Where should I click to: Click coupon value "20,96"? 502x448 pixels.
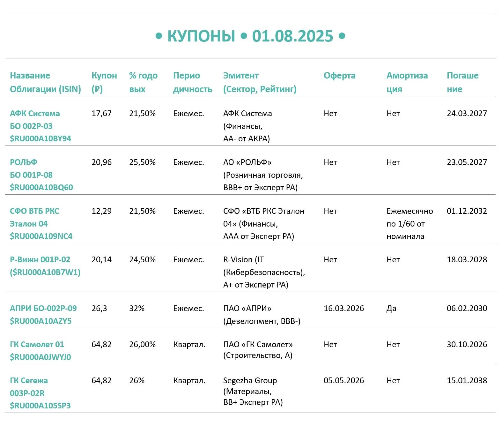pos(101,162)
